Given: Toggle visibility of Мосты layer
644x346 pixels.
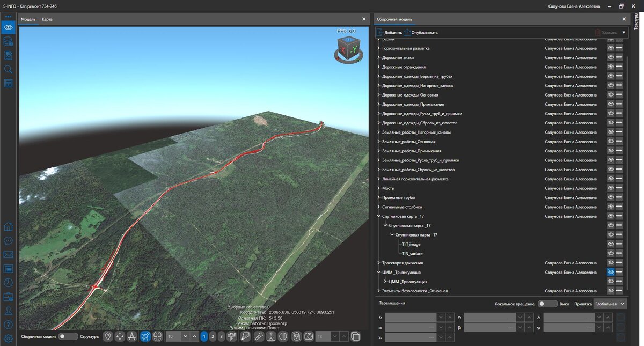Looking at the screenshot, I should coord(611,188).
